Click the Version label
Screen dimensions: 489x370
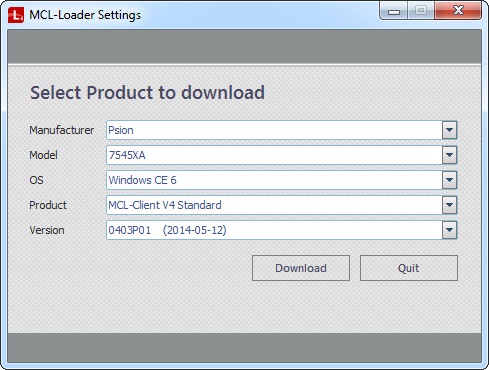[47, 230]
